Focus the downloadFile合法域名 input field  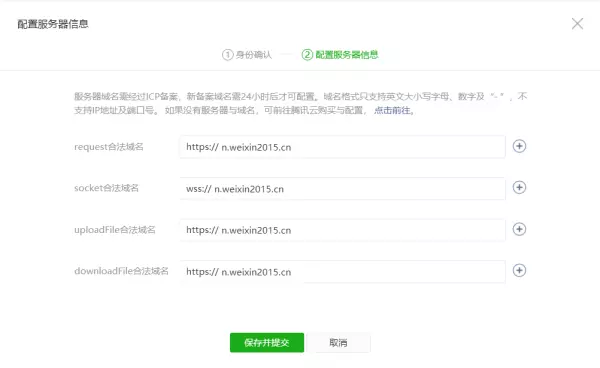click(342, 272)
